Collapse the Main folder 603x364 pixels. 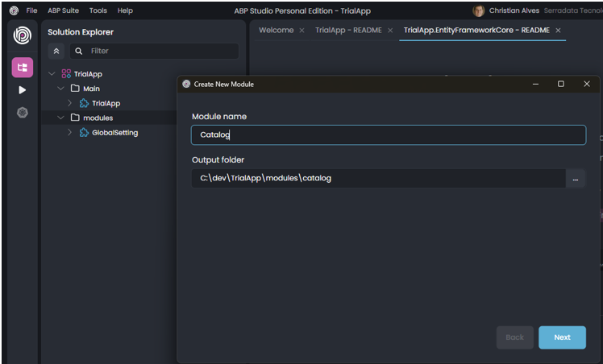[61, 89]
